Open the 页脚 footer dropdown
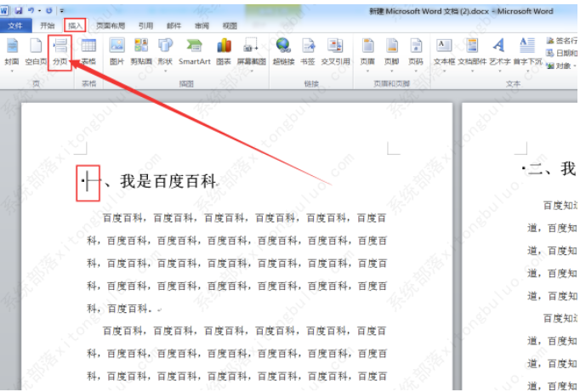Screen dimensions: 580x392 (392, 54)
